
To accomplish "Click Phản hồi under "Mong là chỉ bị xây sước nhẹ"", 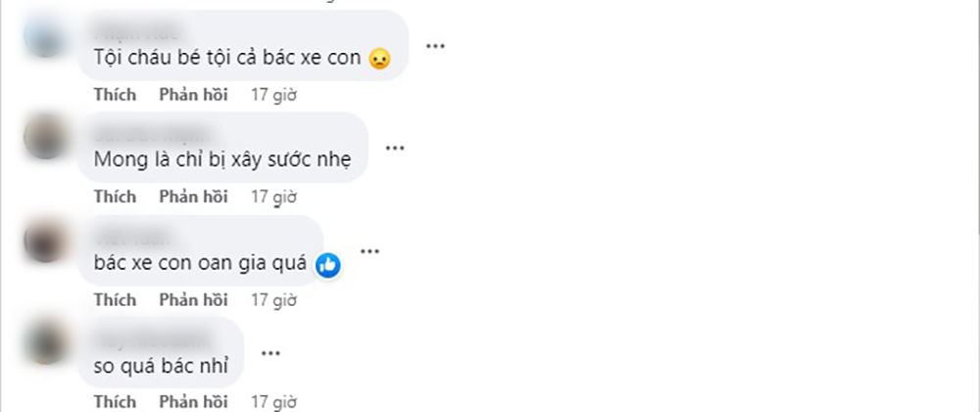I will tap(193, 197).
